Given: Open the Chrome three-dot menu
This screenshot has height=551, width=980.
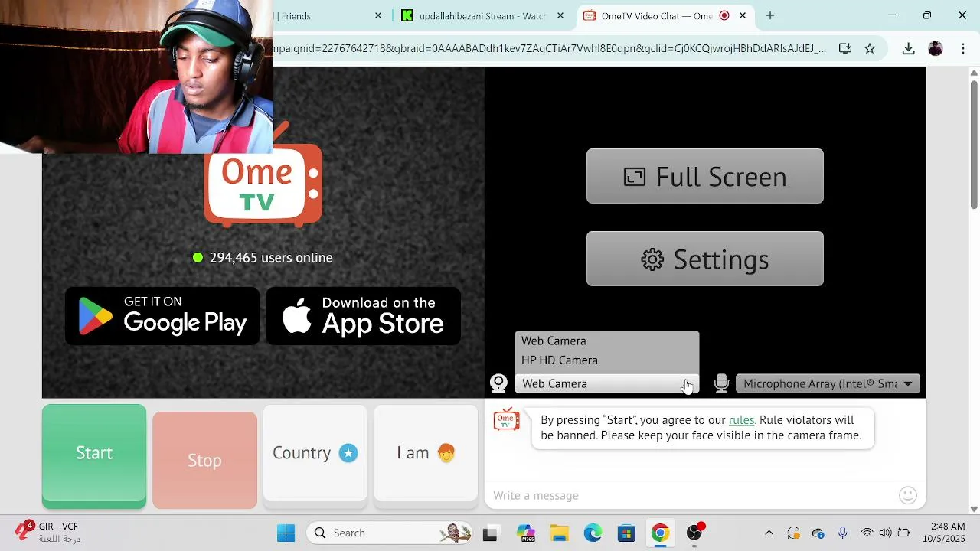Looking at the screenshot, I should click(963, 48).
